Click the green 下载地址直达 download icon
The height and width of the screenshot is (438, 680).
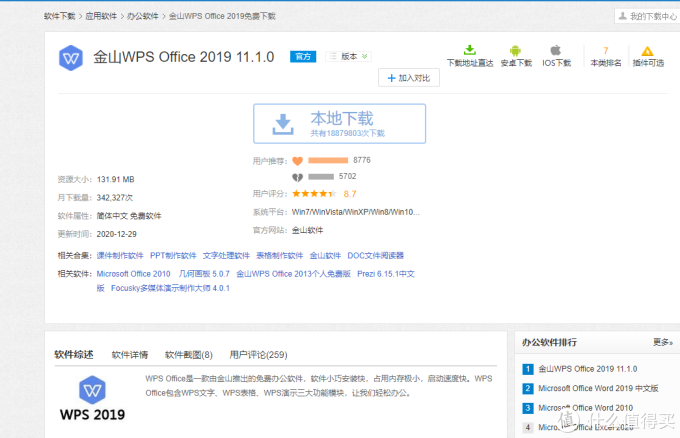click(469, 50)
